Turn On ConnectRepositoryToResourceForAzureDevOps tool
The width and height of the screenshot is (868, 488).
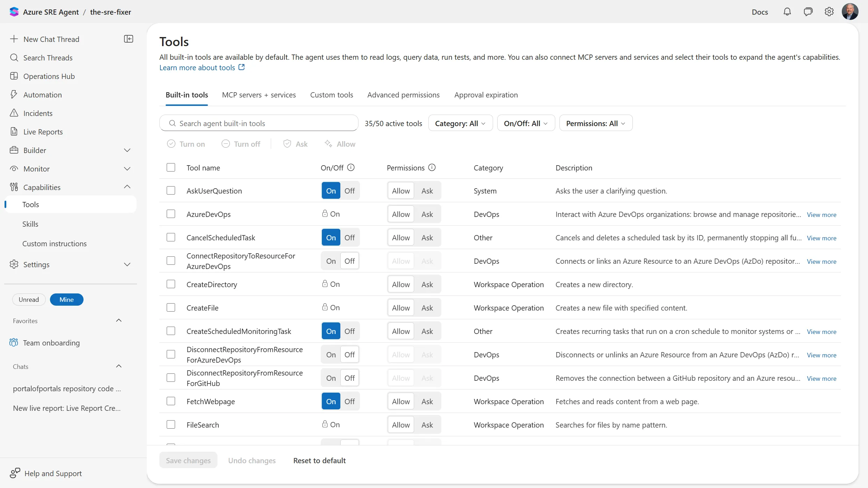pos(331,261)
